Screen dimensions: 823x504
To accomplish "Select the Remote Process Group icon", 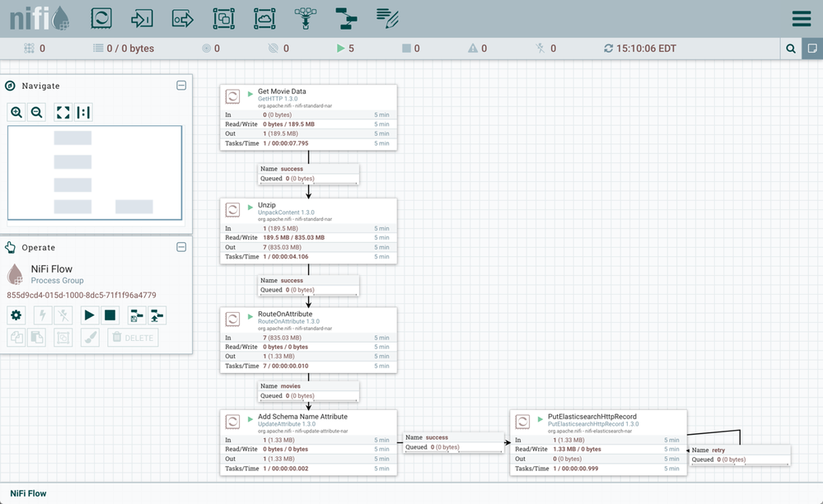I will click(x=264, y=18).
